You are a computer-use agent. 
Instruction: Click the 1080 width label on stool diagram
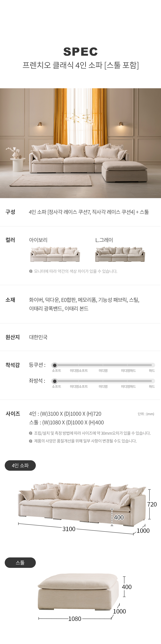(x=75, y=618)
